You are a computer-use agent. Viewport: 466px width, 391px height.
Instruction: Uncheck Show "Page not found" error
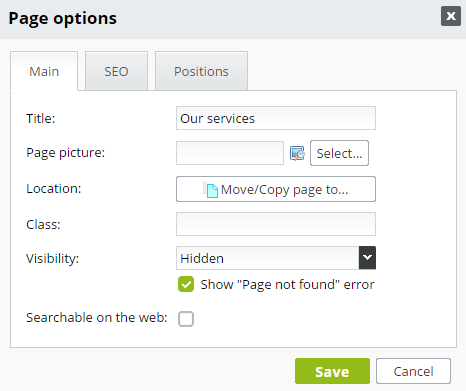coord(186,284)
